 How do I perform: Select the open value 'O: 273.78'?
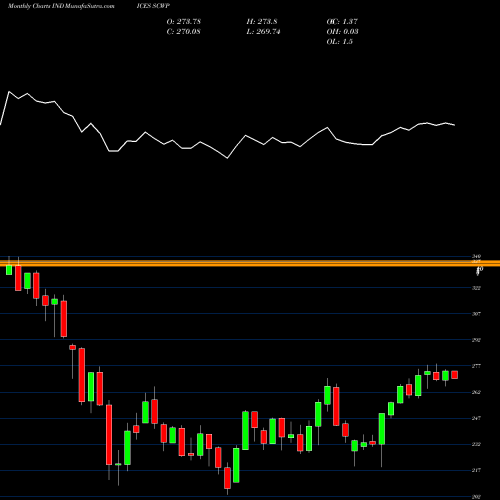pos(184,22)
